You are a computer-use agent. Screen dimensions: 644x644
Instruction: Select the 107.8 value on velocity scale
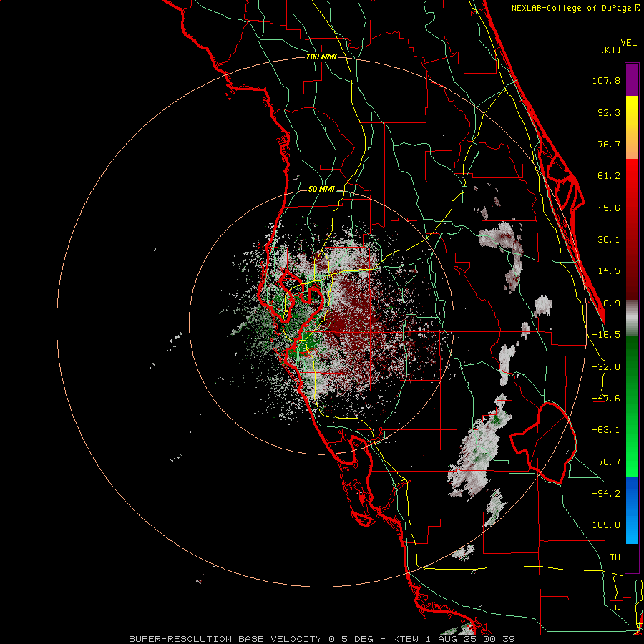(x=606, y=80)
